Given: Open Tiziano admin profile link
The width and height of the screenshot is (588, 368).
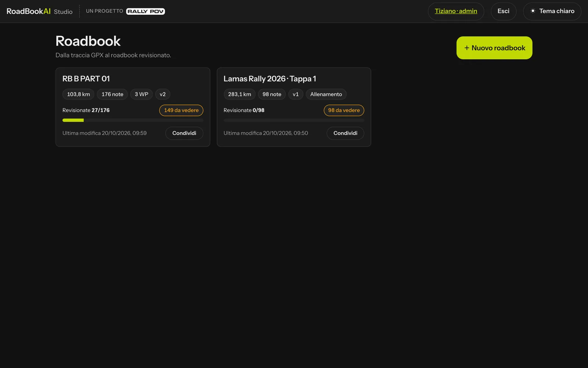Looking at the screenshot, I should click(x=456, y=11).
